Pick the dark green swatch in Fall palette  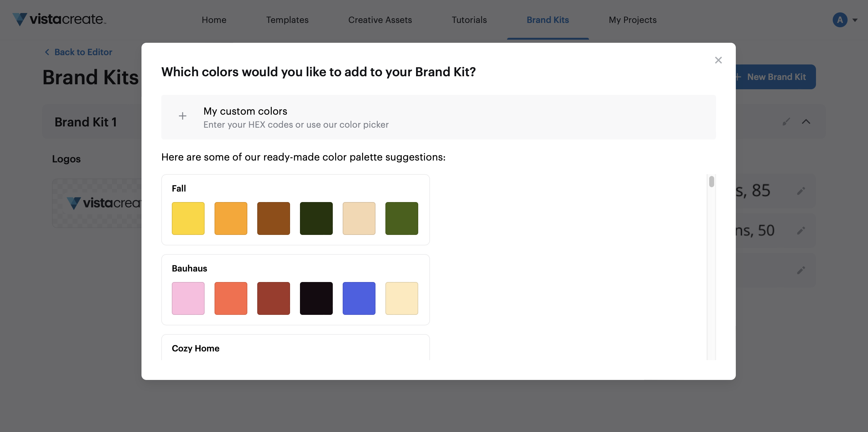click(316, 218)
